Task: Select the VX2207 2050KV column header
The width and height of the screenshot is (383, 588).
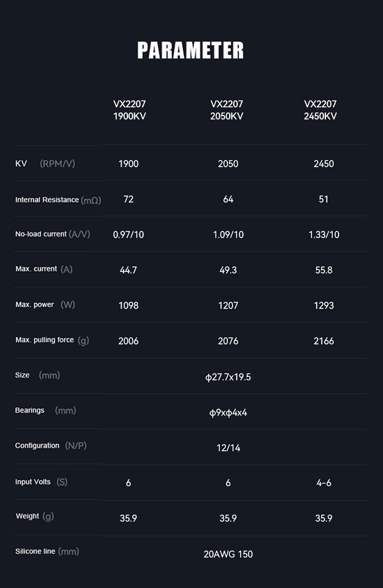Action: click(x=226, y=110)
